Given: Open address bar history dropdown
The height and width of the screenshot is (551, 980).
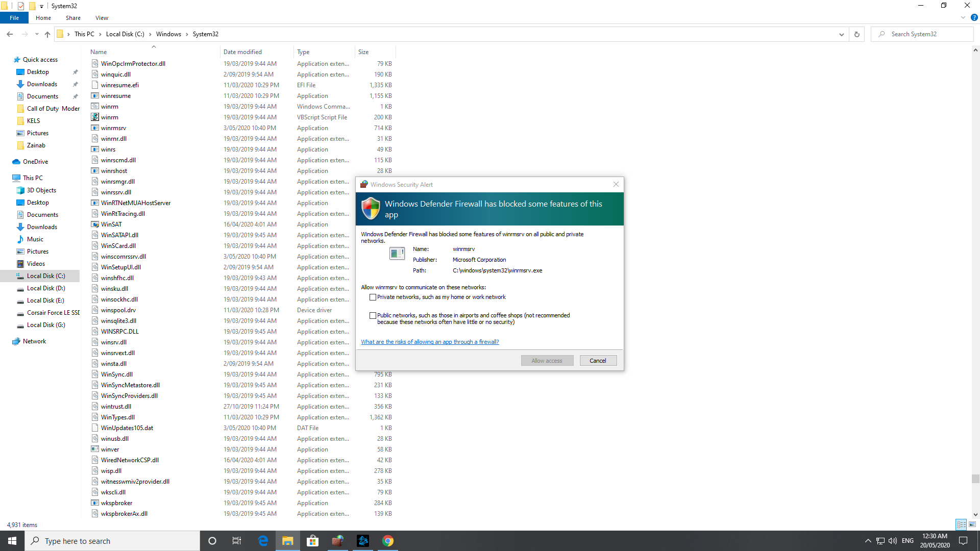Looking at the screenshot, I should 841,34.
